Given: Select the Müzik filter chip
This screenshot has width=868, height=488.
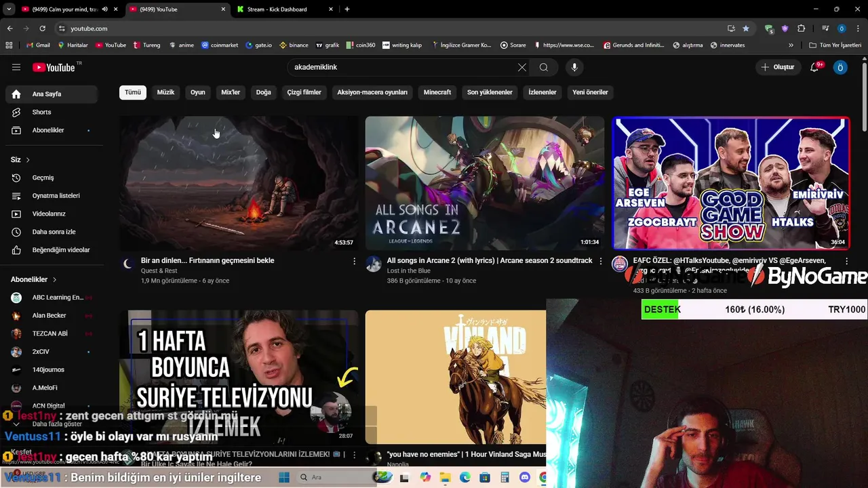Looking at the screenshot, I should click(x=165, y=92).
